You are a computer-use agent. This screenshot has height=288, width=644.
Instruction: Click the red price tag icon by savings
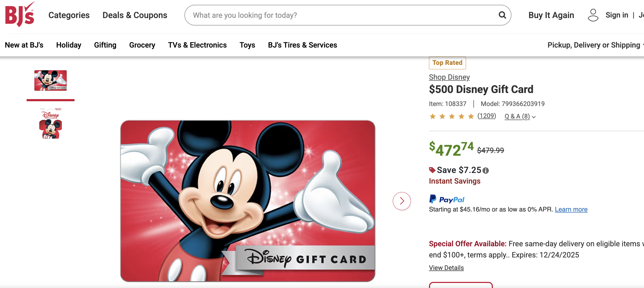(x=432, y=170)
